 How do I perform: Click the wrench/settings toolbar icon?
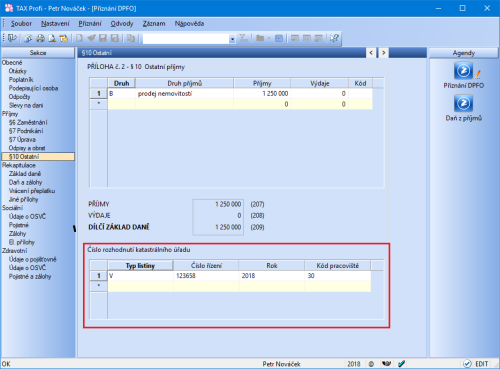[x=28, y=38]
